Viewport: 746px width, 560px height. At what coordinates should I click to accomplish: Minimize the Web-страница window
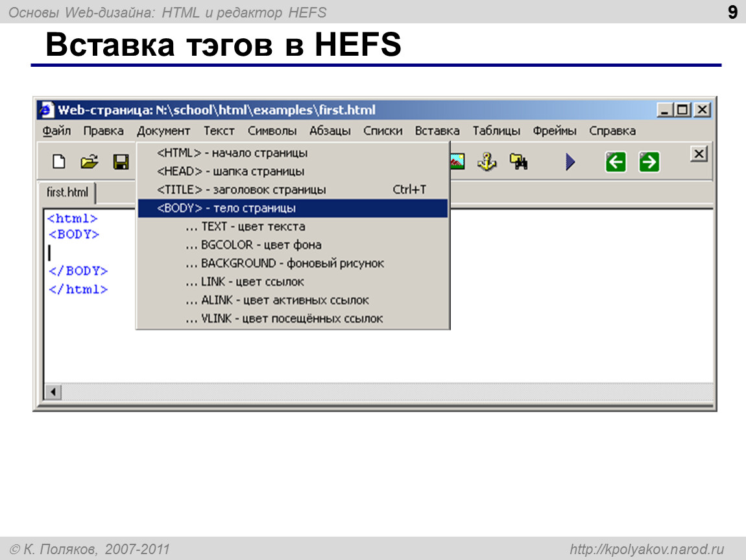(x=665, y=110)
